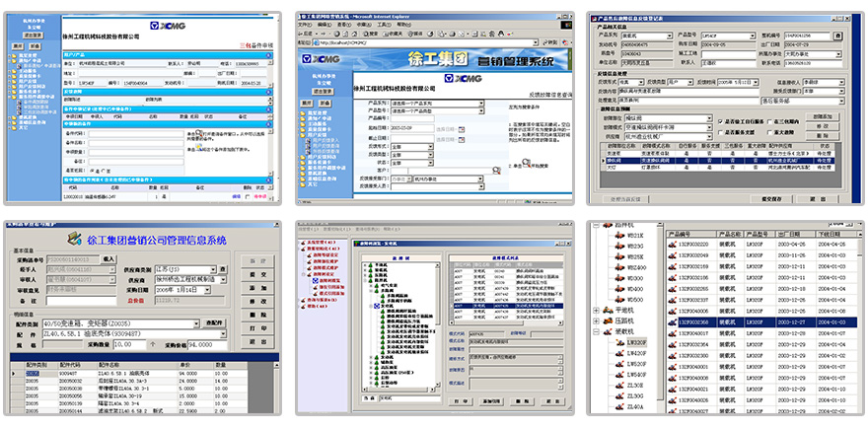This screenshot has width=868, height=429.
Task: Click the 收藏夹 toolbar icon in Internet Explorer
Action: (x=393, y=35)
